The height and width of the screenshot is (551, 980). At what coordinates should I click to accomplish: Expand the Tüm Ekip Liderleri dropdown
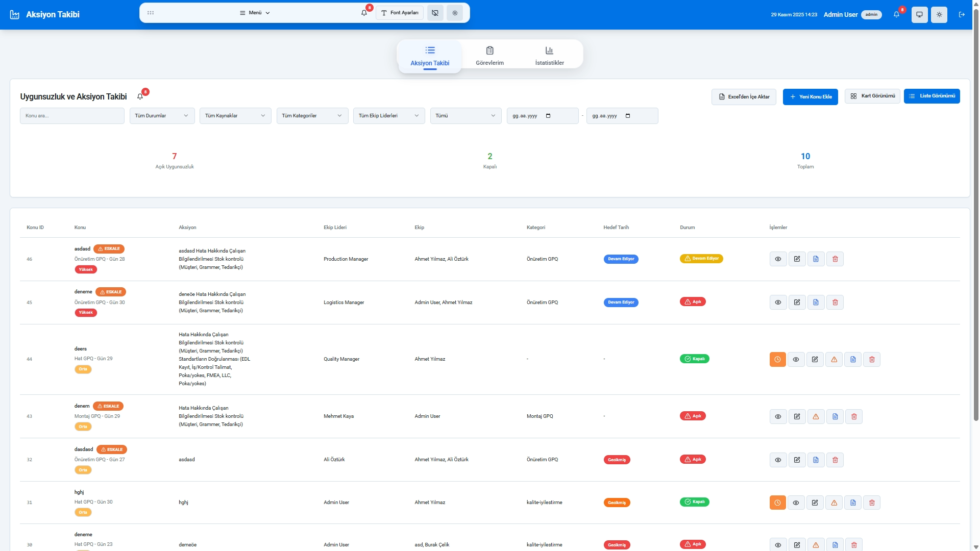[x=388, y=115]
